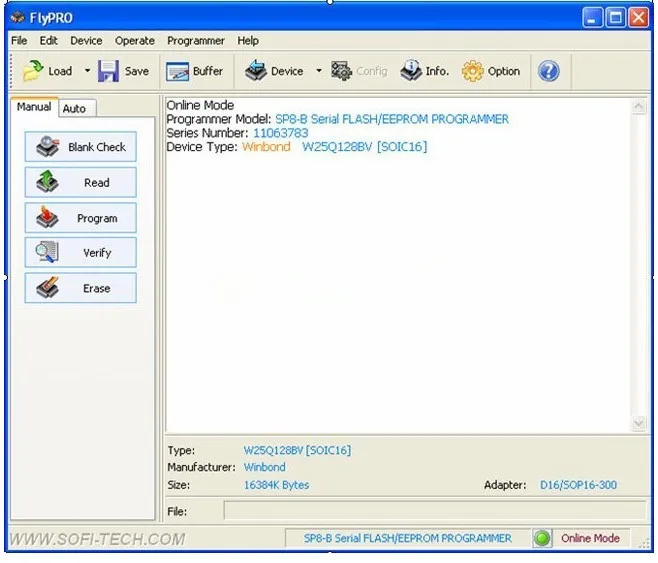Open the Device menu in menu bar
Viewport: 658px width, 563px height.
click(86, 41)
